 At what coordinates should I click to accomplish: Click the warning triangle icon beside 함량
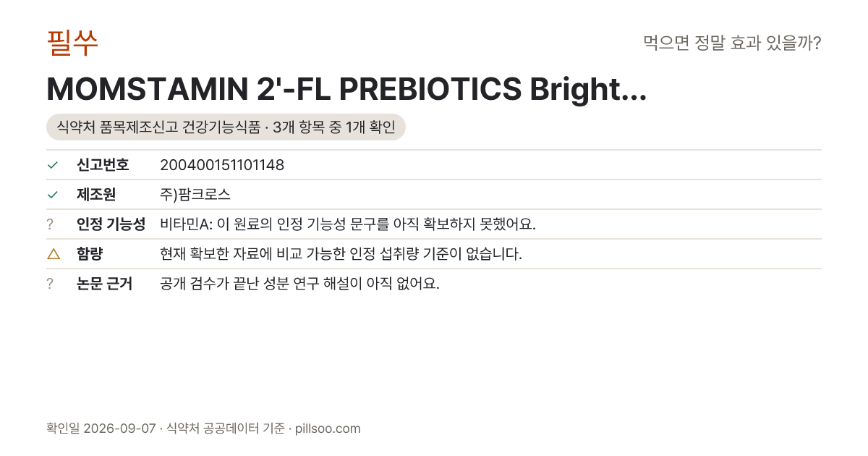point(53,254)
